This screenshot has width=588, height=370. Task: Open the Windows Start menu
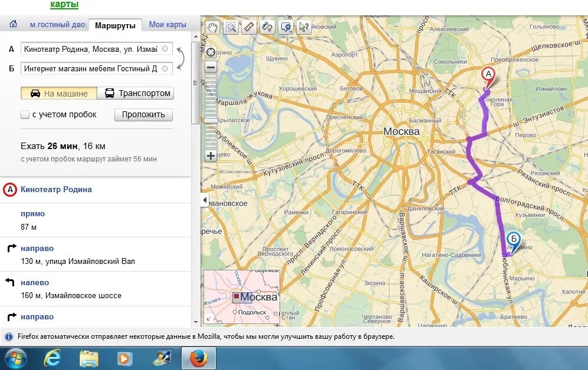[15, 358]
